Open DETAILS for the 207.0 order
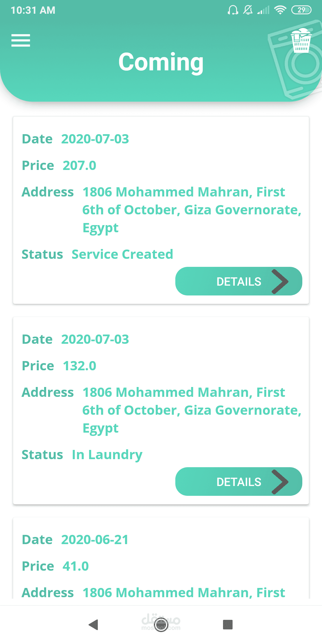Viewport: 322px width, 644px height. click(239, 281)
